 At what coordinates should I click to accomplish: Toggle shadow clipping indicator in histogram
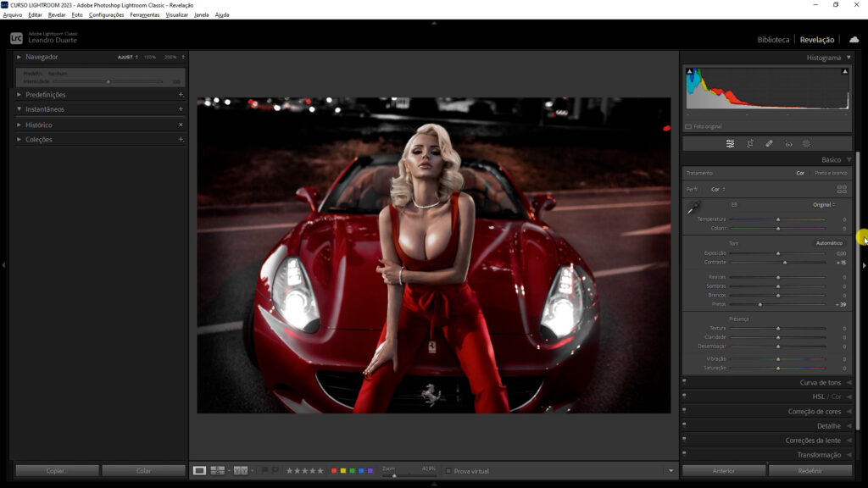coord(689,72)
